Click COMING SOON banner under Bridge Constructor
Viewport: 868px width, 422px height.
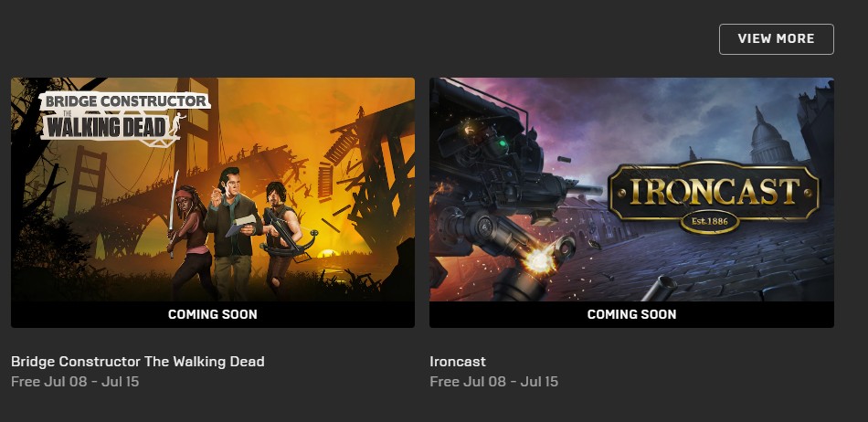[213, 314]
